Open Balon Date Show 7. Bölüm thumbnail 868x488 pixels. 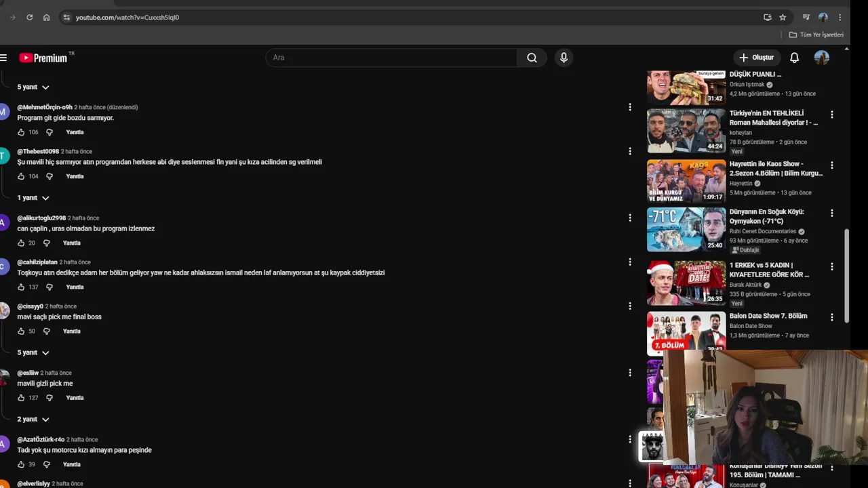pos(686,332)
